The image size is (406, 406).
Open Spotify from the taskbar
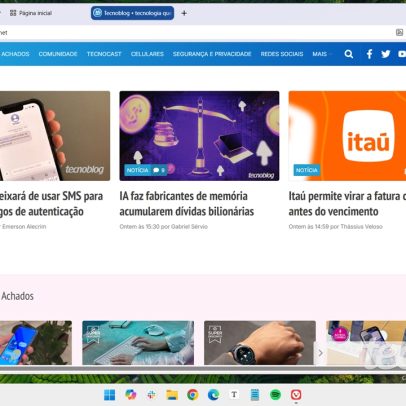(275, 395)
